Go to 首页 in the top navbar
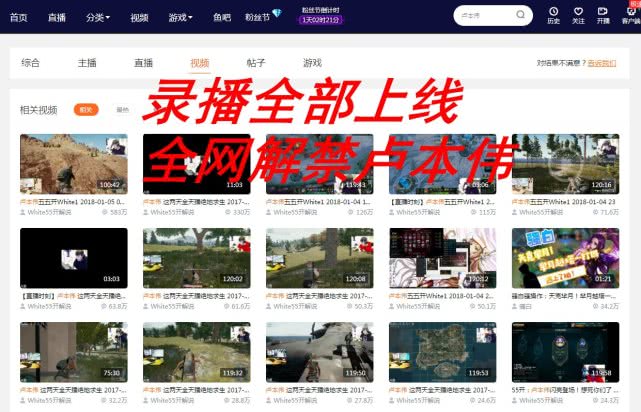The image size is (641, 412). (18, 18)
